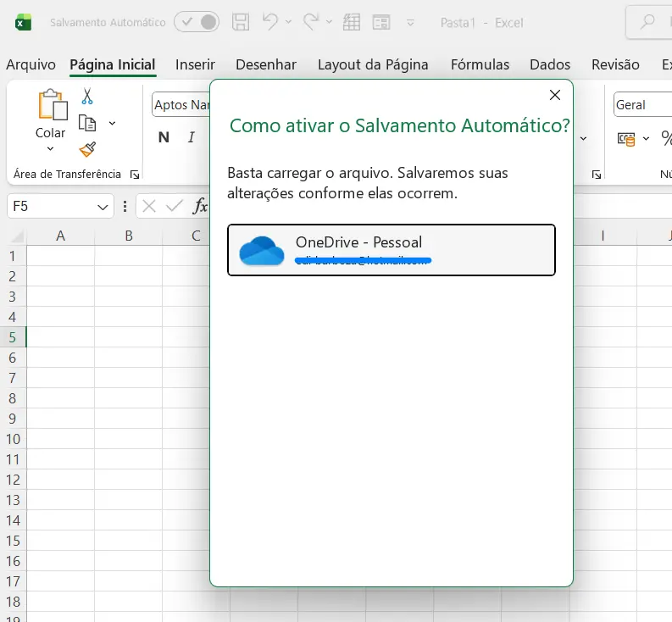Click the search magnifier box in title bar

[x=648, y=22]
